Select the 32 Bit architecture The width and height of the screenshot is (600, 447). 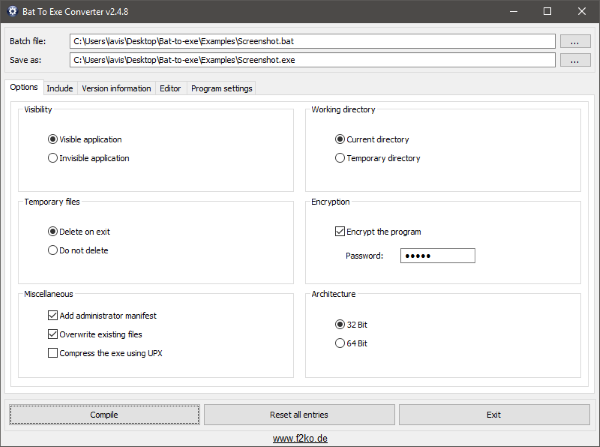click(351, 325)
